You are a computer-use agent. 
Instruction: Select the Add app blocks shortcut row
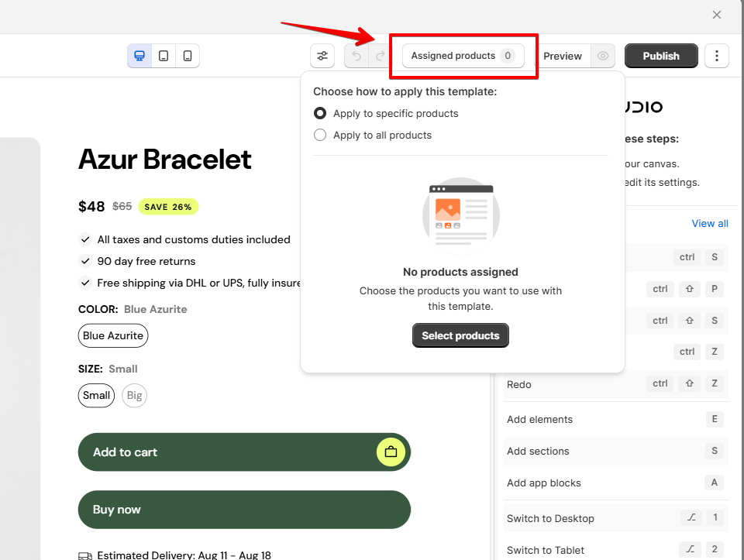[615, 483]
